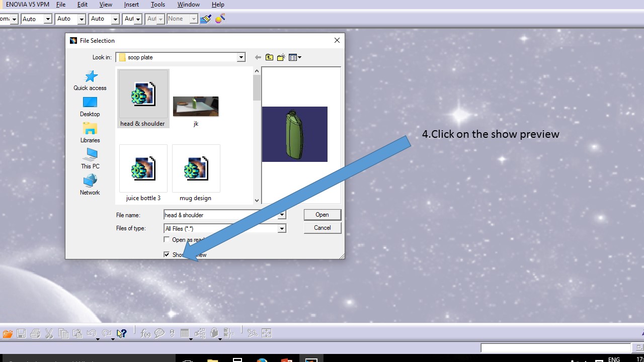The width and height of the screenshot is (644, 362).
Task: Open the first Auto dropdown in top toolbar
Action: tap(48, 19)
